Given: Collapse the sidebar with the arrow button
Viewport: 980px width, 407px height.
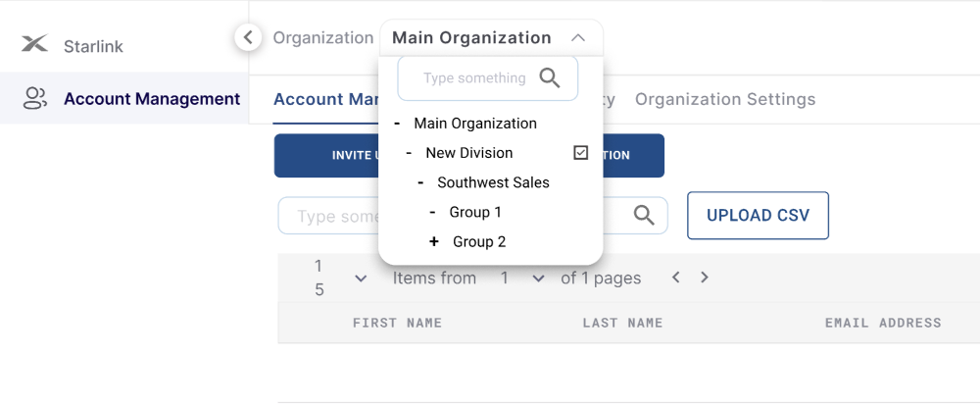Looking at the screenshot, I should tap(248, 37).
